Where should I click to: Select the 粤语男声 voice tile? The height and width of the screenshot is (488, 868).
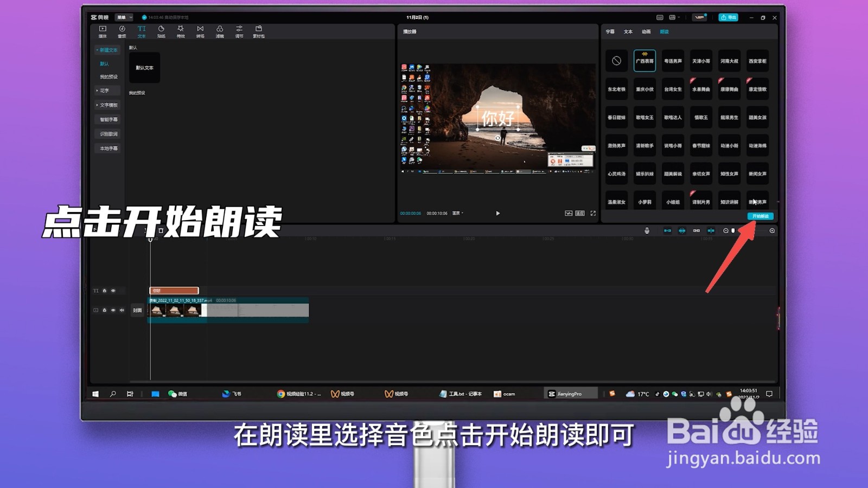click(672, 61)
